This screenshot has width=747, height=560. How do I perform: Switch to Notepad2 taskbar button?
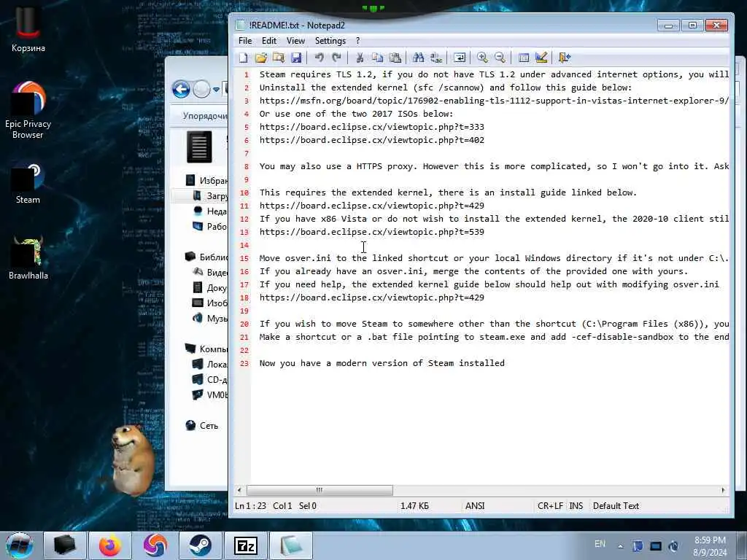[290, 545]
